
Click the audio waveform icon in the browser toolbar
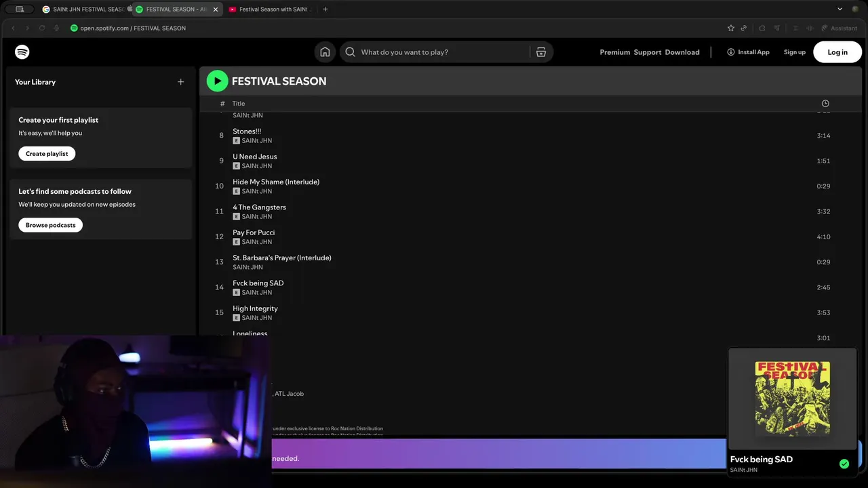[x=810, y=28]
